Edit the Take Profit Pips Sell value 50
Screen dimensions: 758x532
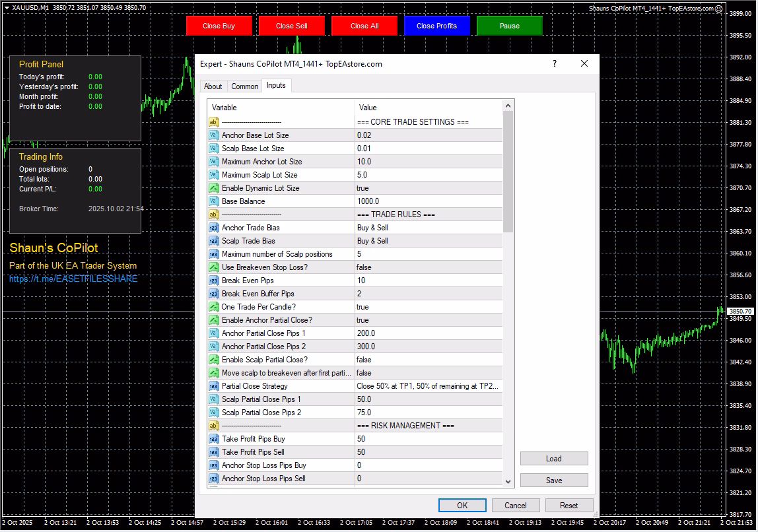[x=429, y=452]
